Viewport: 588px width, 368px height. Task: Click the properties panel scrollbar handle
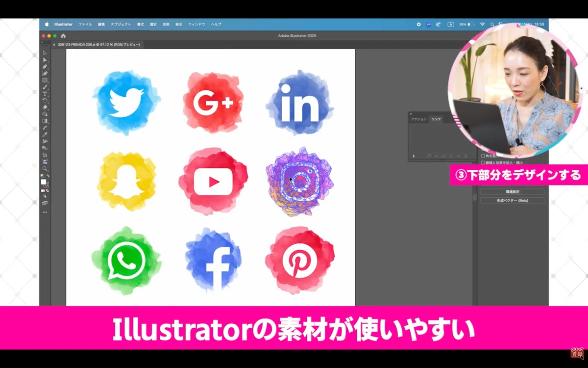pos(474,197)
